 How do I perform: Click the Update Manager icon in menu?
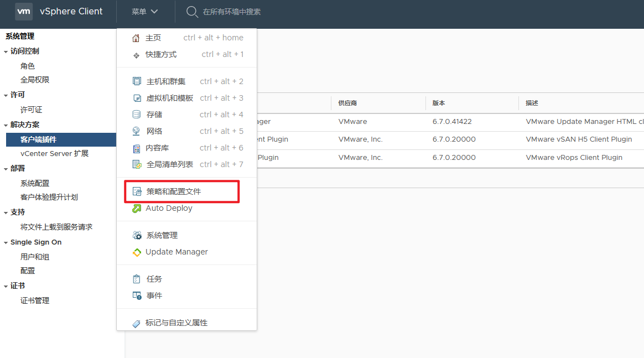pyautogui.click(x=137, y=252)
